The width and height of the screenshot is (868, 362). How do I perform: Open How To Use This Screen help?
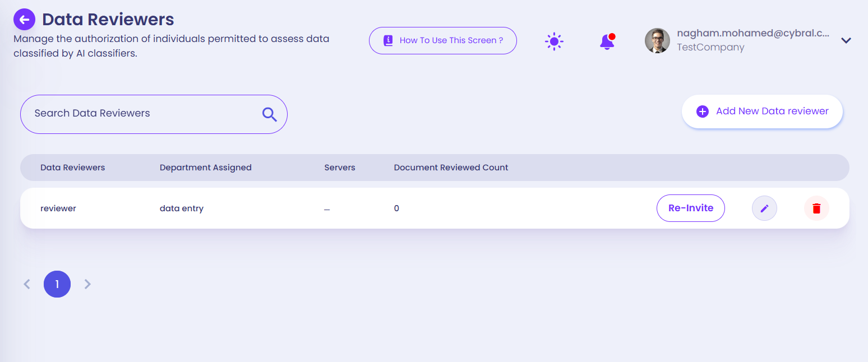(442, 41)
